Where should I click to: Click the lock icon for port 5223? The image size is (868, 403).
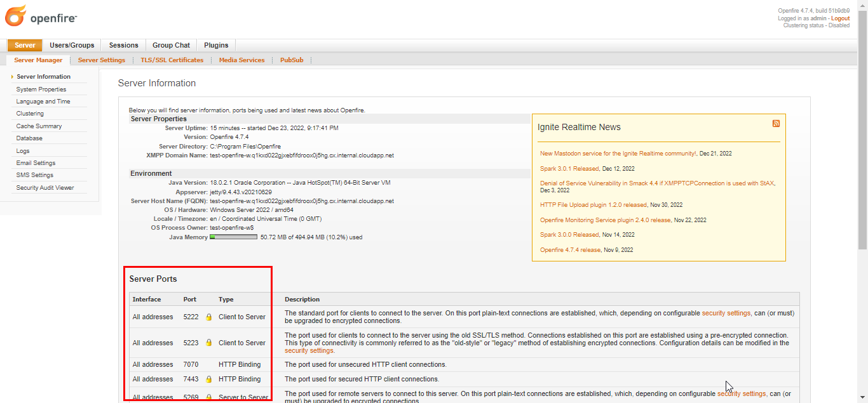[208, 343]
